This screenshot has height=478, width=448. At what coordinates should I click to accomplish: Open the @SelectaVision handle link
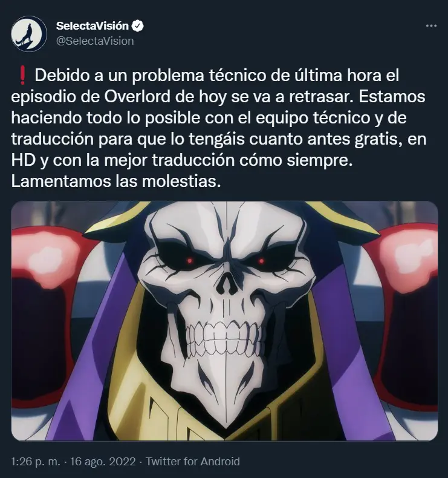click(95, 41)
